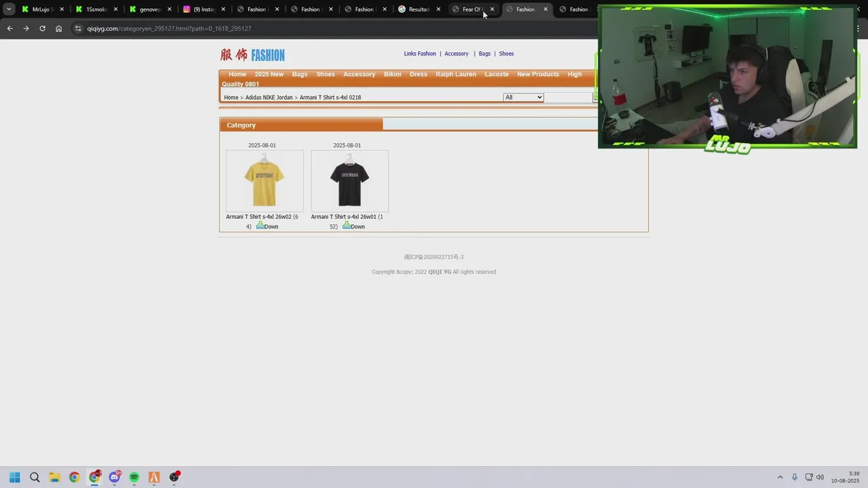Click the ICP registration number footer link

[x=434, y=258]
